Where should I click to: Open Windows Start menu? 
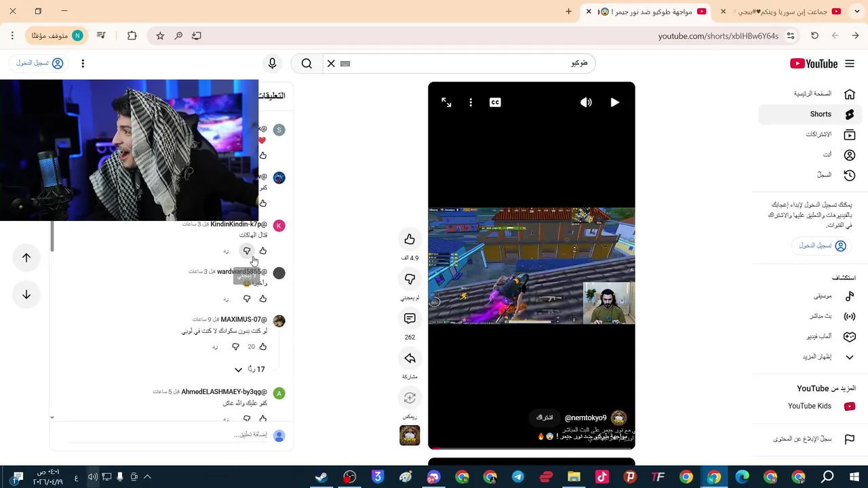click(854, 477)
